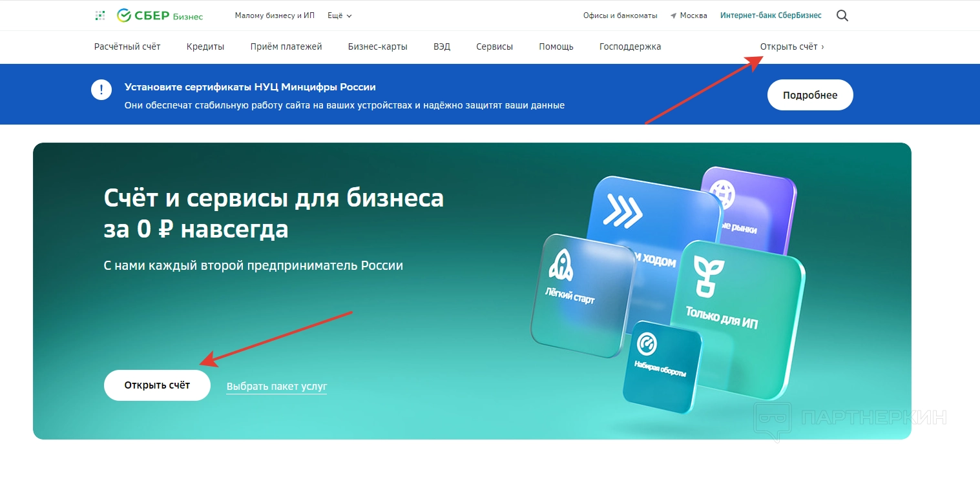Open Малому бизнесу и ИП section
This screenshot has height=477, width=980.
(275, 15)
